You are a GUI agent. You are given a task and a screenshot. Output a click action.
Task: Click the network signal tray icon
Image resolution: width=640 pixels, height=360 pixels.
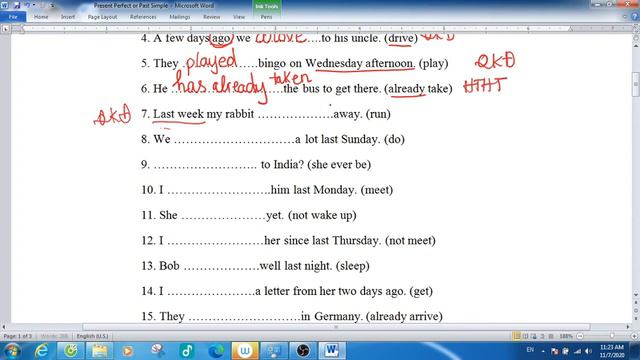(577, 351)
